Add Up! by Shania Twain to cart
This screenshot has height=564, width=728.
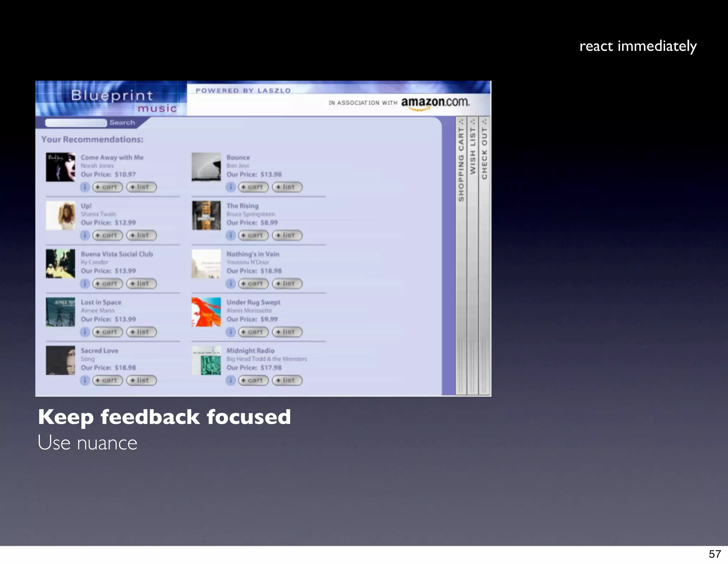[x=107, y=235]
